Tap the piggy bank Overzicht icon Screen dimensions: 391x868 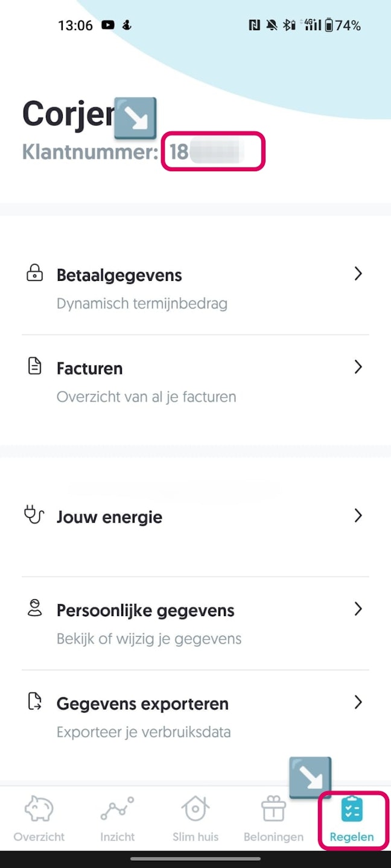point(39,809)
